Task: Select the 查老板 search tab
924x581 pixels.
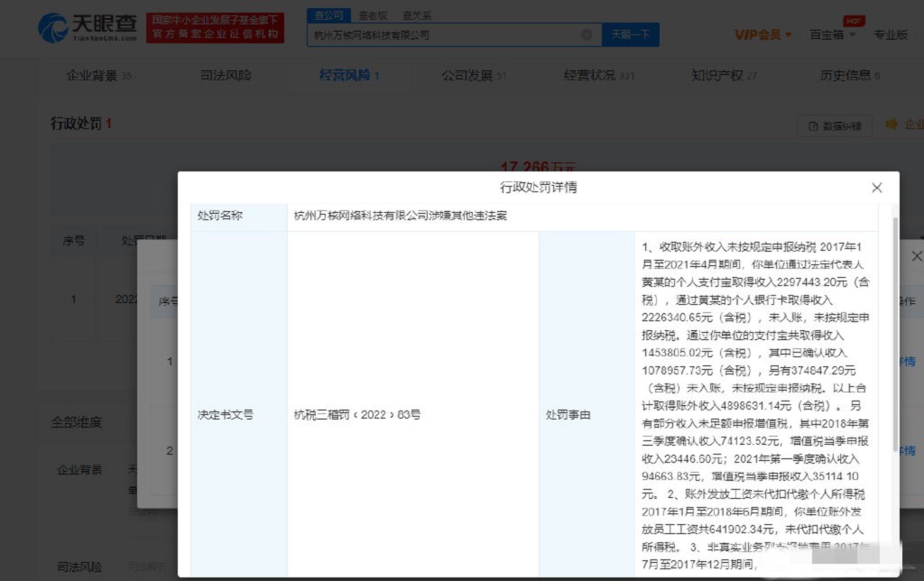Action: click(372, 15)
